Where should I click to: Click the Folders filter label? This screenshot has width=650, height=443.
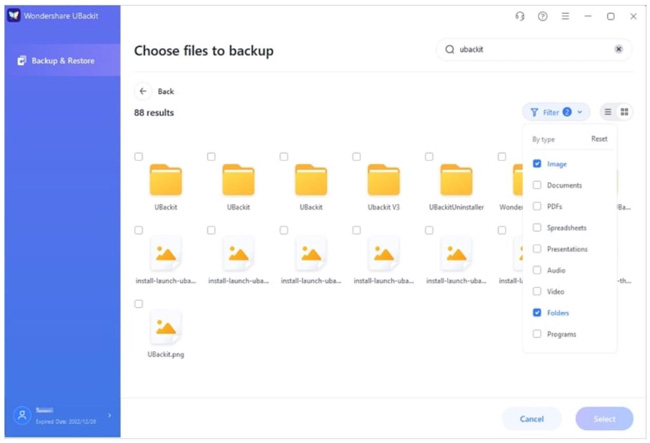(558, 313)
